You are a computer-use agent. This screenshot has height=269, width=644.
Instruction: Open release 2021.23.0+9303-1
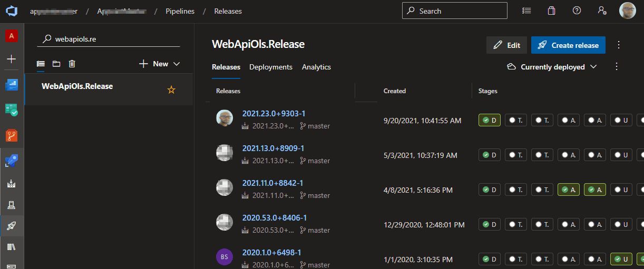pos(274,114)
